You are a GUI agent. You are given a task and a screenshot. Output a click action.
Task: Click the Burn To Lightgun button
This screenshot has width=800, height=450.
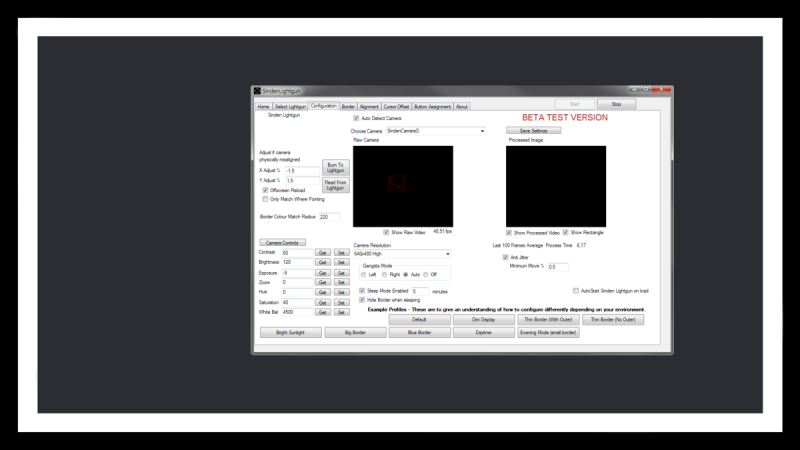(x=335, y=167)
